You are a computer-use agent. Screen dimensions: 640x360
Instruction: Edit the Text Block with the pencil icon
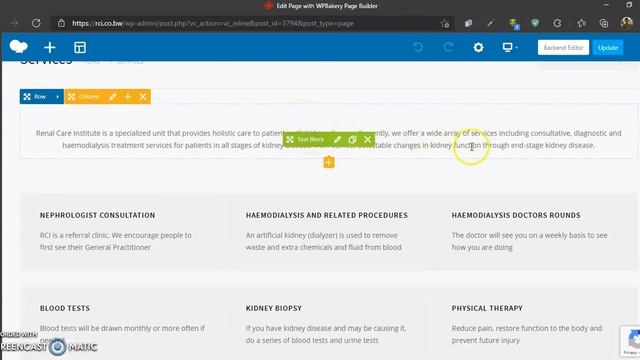click(x=337, y=140)
